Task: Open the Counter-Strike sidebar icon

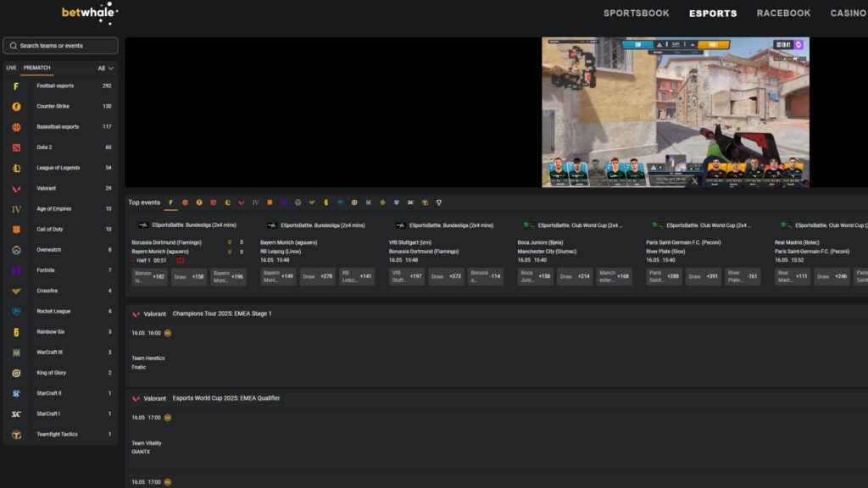Action: pos(16,107)
